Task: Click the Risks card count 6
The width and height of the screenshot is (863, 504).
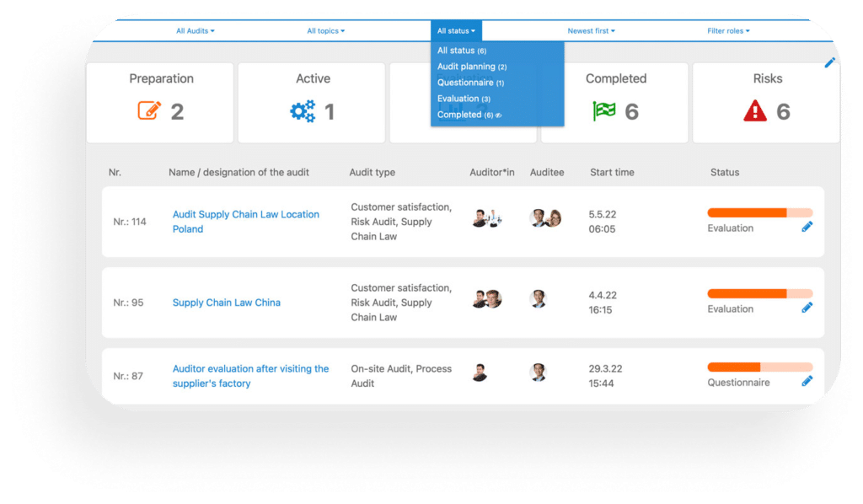Action: point(783,112)
